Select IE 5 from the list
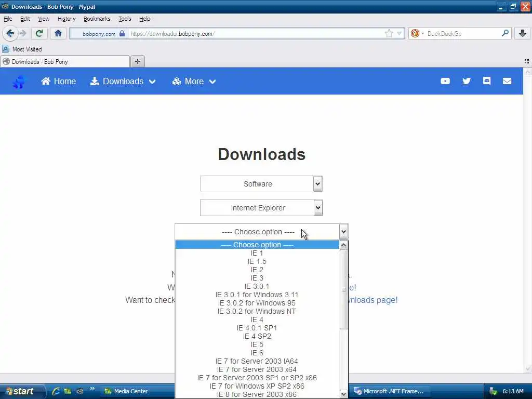The width and height of the screenshot is (532, 399). pos(257,344)
